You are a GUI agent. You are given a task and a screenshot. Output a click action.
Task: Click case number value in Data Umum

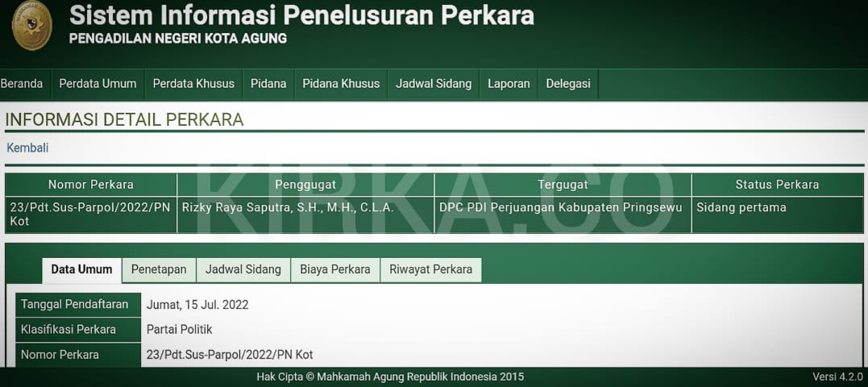coord(230,355)
